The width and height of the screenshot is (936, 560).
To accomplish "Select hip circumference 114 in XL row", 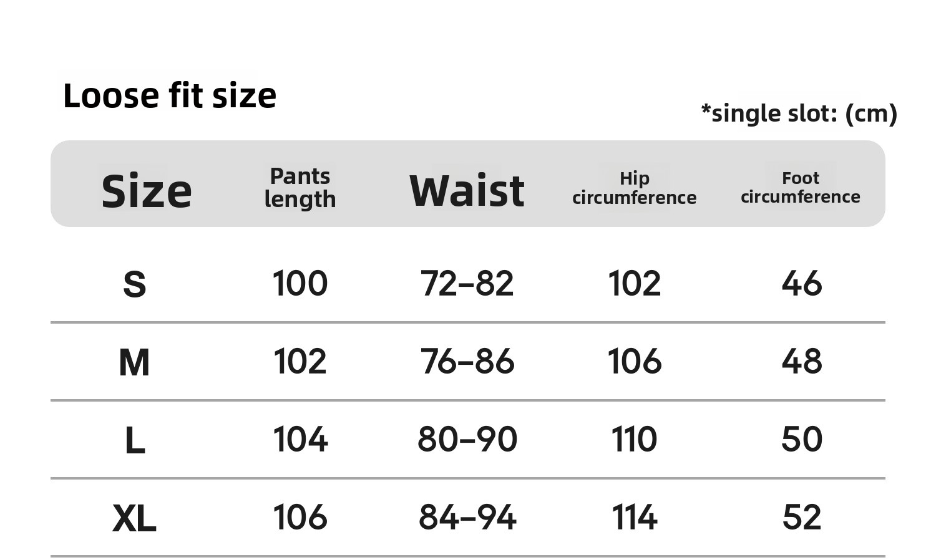I will 634,517.
